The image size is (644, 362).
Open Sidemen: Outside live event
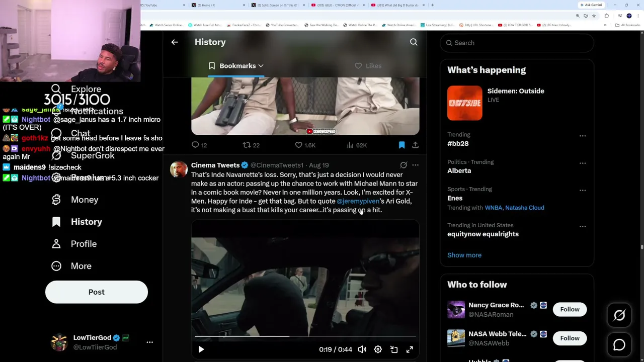tap(516, 91)
